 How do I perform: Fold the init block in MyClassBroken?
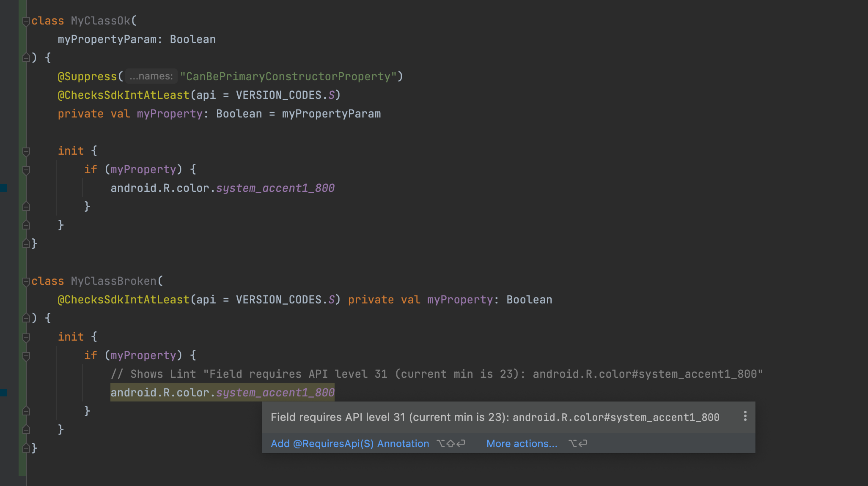point(26,337)
